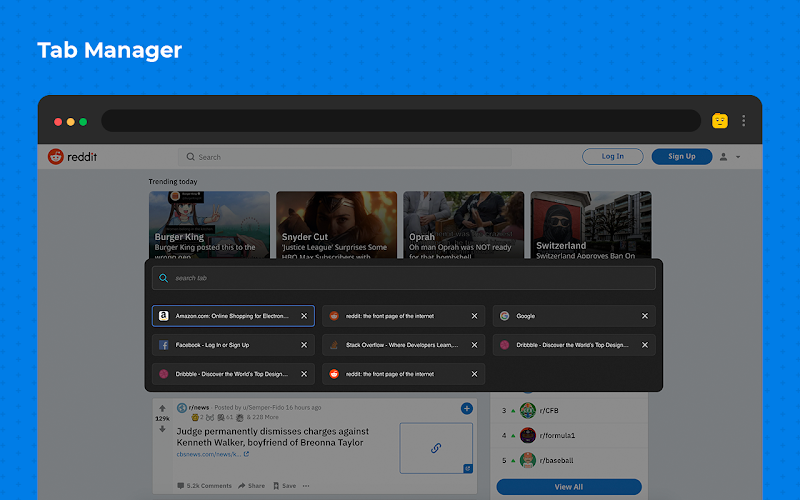Open the Judge permanently dismisses charges post title
The width and height of the screenshot is (800, 500).
(x=272, y=437)
